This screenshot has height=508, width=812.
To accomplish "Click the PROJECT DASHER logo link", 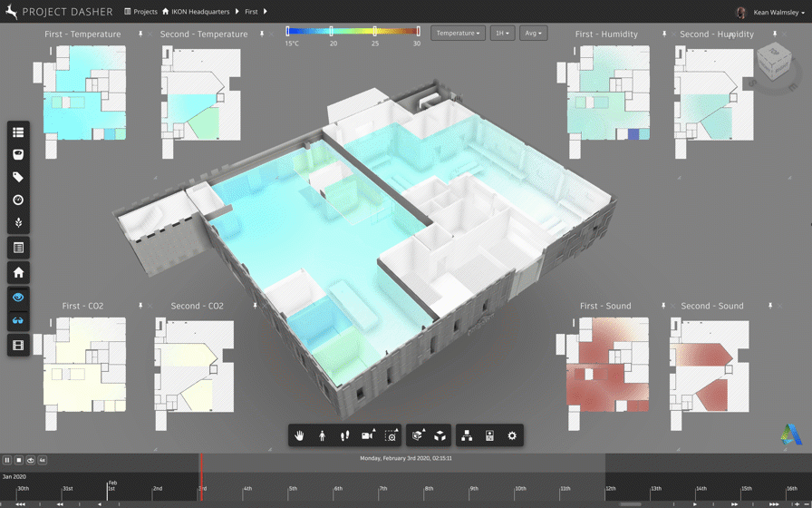I will click(x=60, y=12).
